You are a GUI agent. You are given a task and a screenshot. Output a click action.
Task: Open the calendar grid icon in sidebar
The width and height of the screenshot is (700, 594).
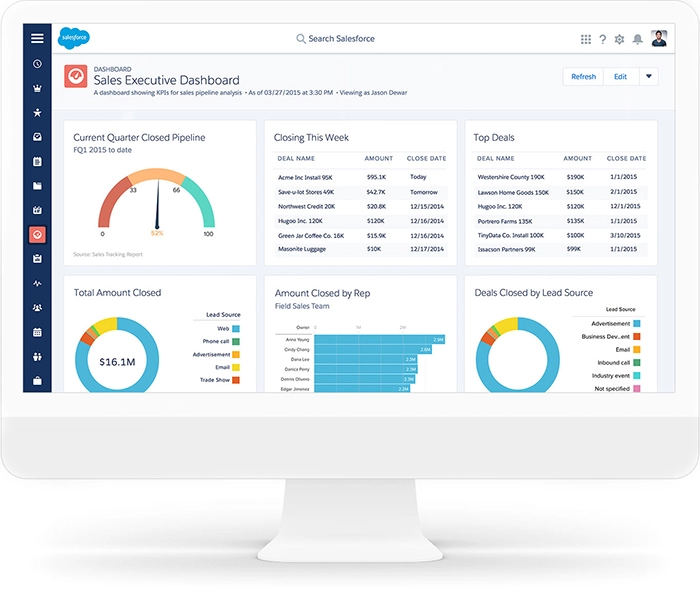point(38,332)
